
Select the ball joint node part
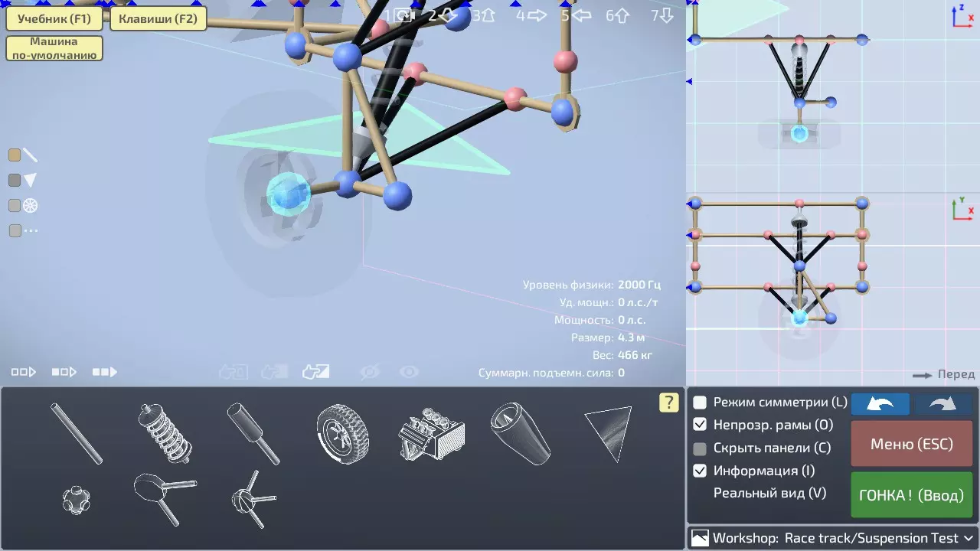tap(76, 500)
